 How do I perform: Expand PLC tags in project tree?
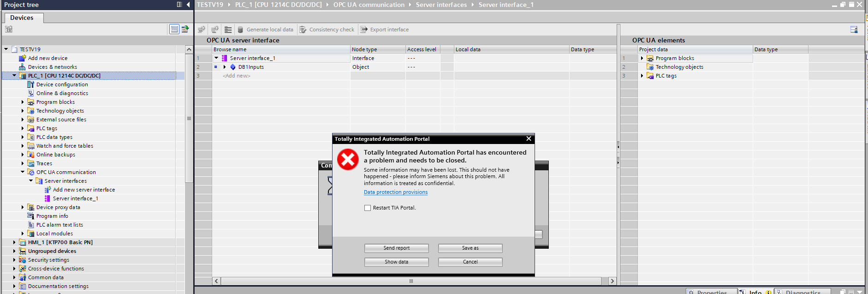23,128
